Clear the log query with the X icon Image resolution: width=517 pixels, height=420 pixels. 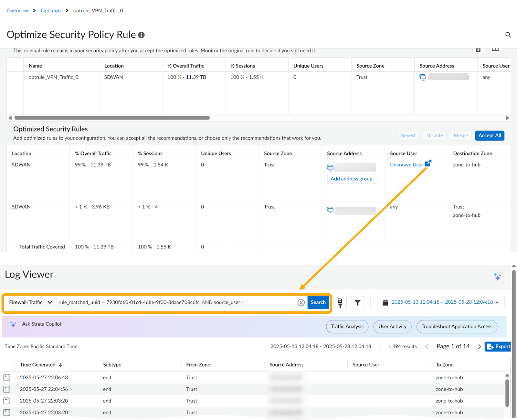click(301, 302)
